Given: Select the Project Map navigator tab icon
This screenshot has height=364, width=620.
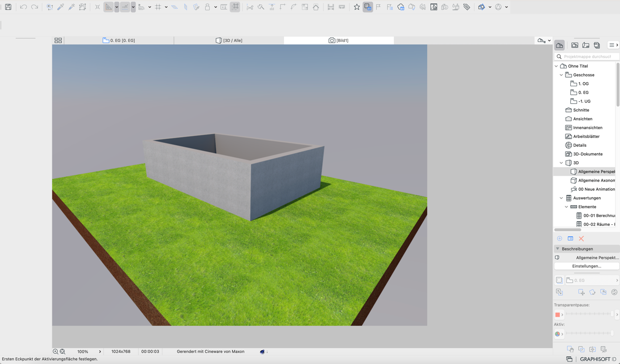Looking at the screenshot, I should tap(560, 45).
